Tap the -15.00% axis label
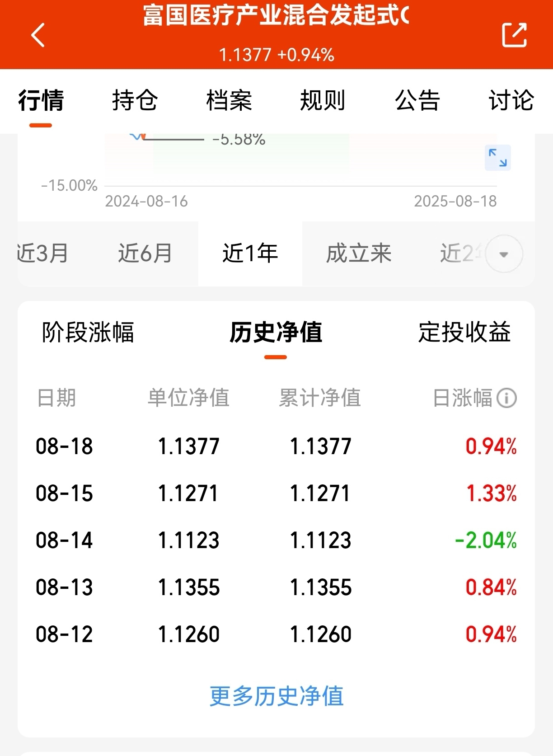This screenshot has width=553, height=756. point(69,185)
